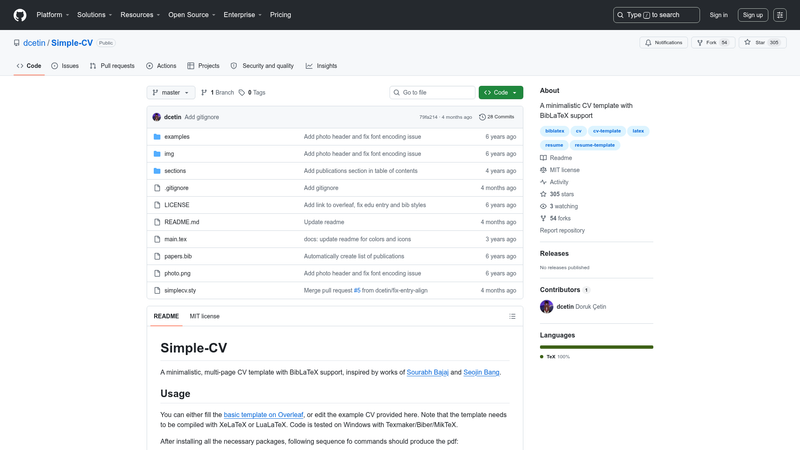800x450 pixels.
Task: Switch to the Insights tab
Action: (x=321, y=66)
